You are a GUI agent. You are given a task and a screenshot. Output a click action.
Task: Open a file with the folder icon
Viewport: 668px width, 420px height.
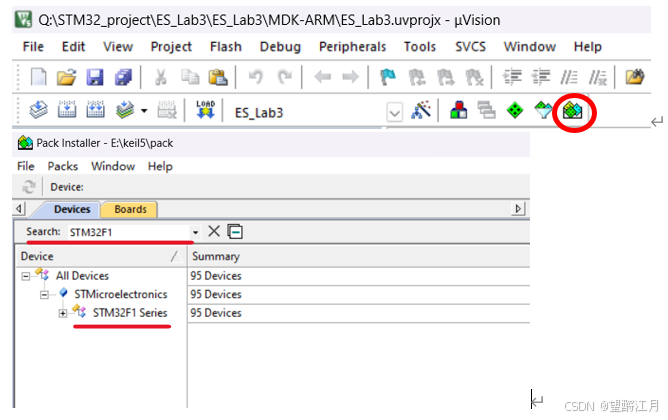tap(66, 77)
